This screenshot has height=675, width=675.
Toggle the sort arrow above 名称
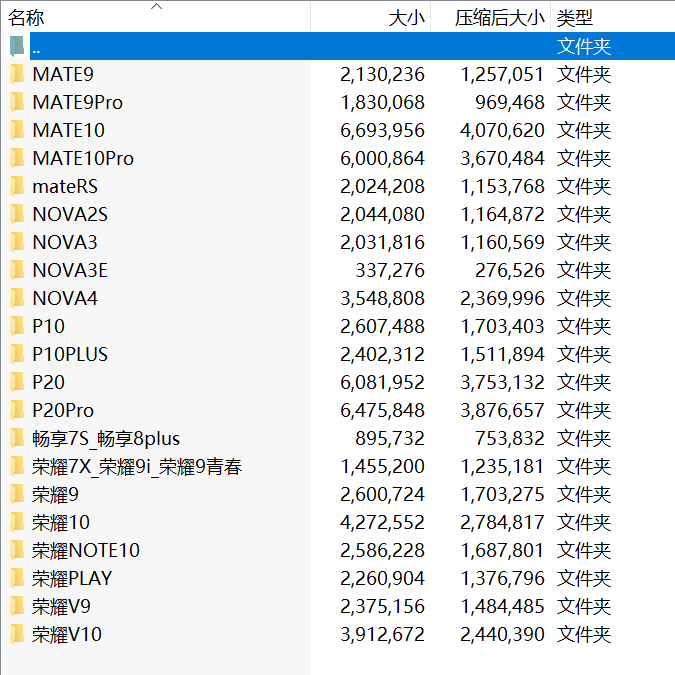(x=156, y=6)
